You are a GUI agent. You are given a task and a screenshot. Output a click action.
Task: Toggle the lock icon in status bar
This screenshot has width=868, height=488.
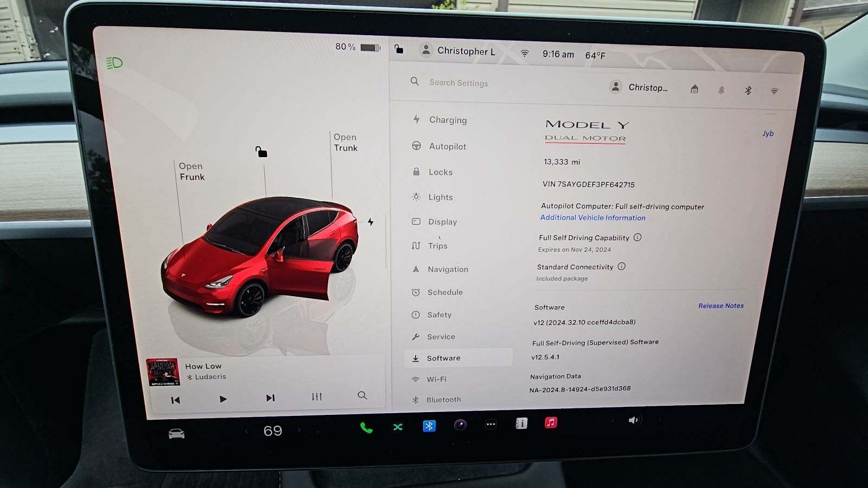[399, 49]
